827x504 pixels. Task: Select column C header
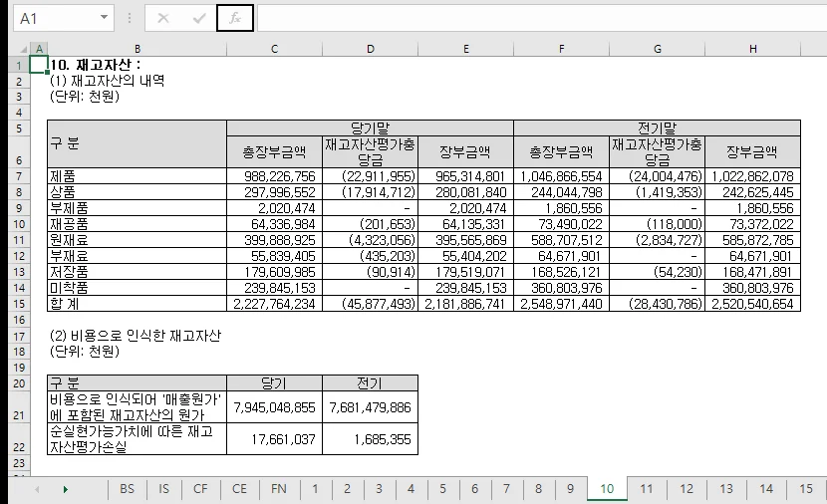point(274,49)
